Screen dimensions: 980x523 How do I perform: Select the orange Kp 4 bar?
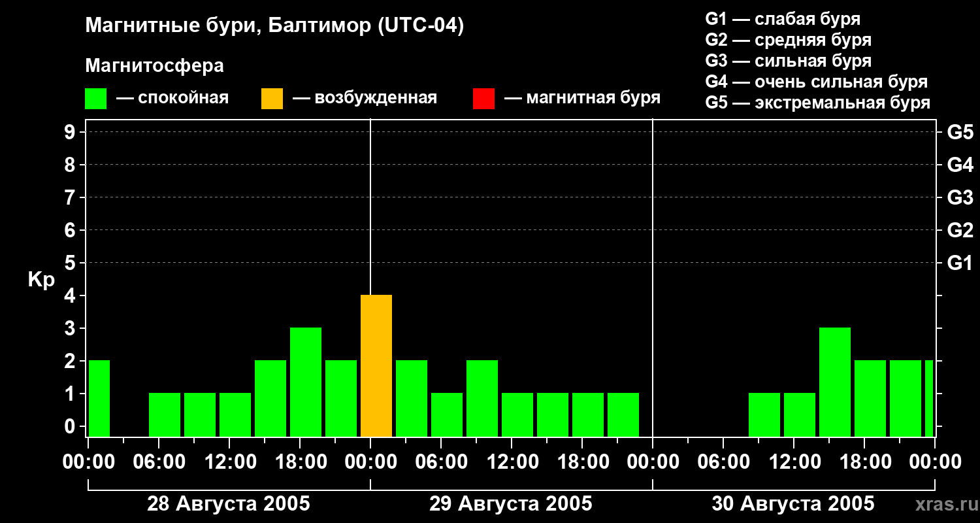click(376, 365)
